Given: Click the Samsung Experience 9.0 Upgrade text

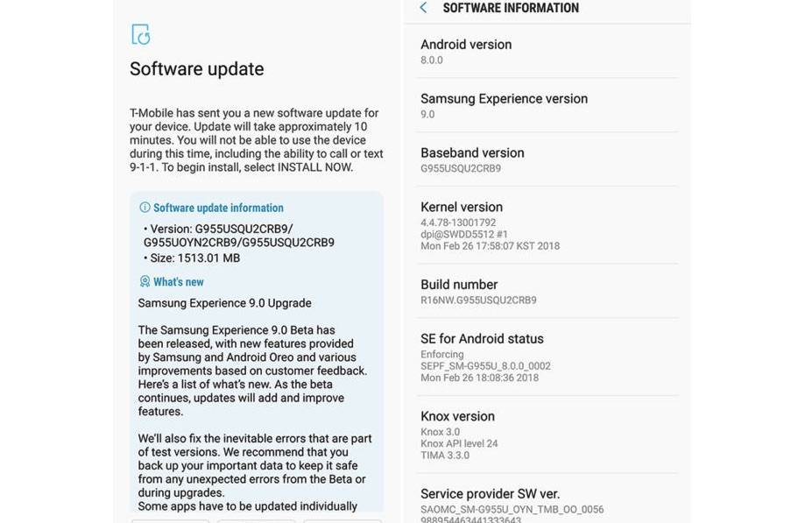Looking at the screenshot, I should (x=225, y=303).
